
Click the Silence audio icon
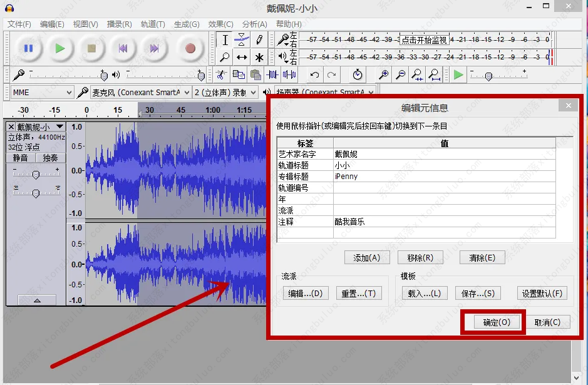coord(289,75)
